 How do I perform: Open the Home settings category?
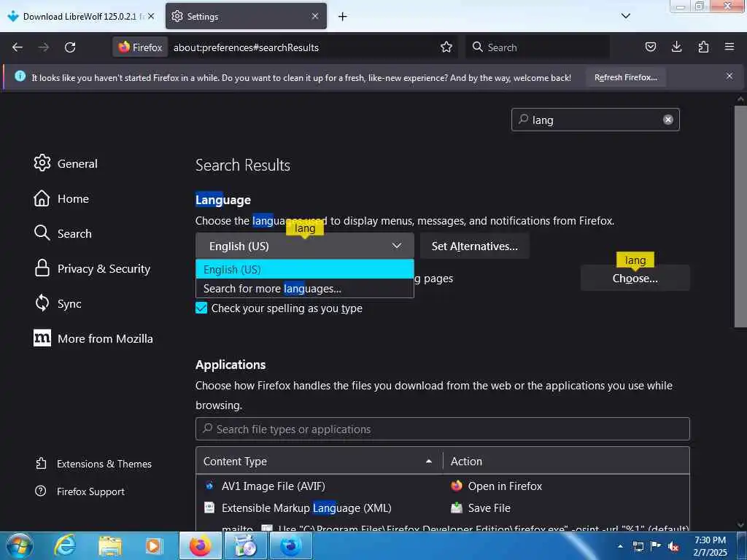point(61,198)
